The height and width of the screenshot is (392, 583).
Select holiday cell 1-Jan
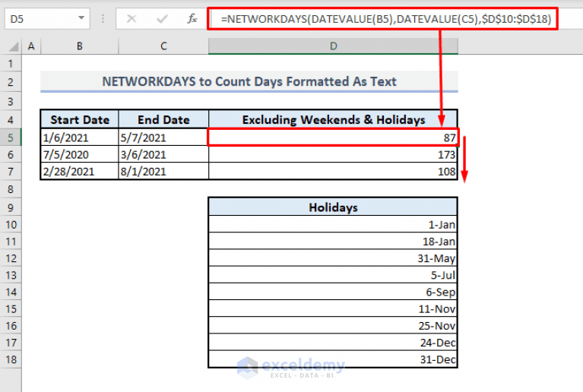(x=333, y=224)
